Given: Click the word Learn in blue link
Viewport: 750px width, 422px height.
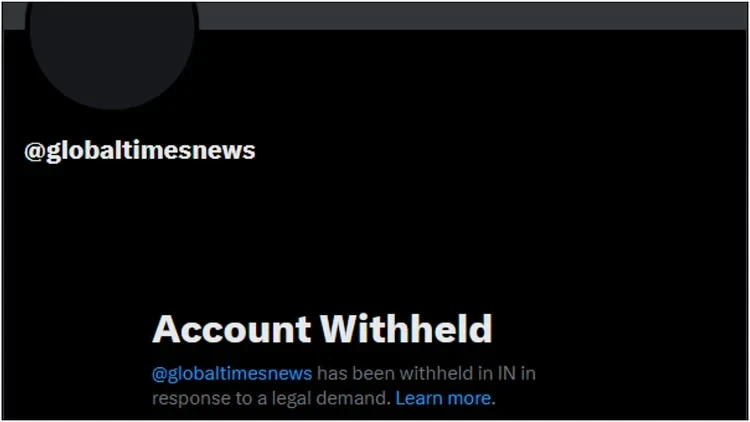Looking at the screenshot, I should coord(416,398).
